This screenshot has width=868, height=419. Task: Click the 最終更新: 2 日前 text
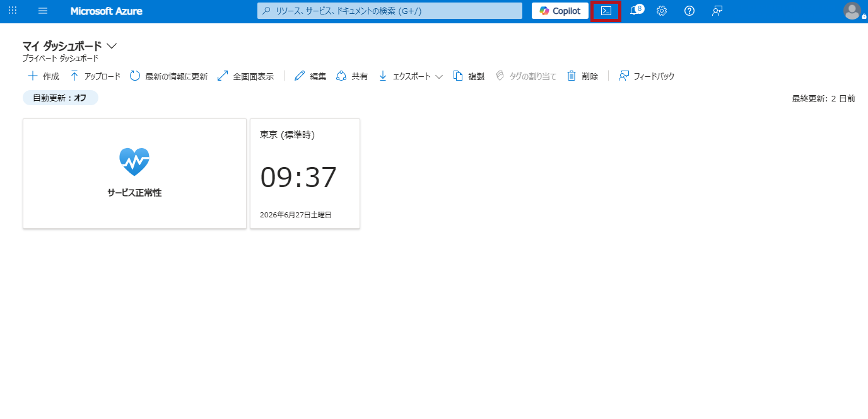tap(824, 98)
